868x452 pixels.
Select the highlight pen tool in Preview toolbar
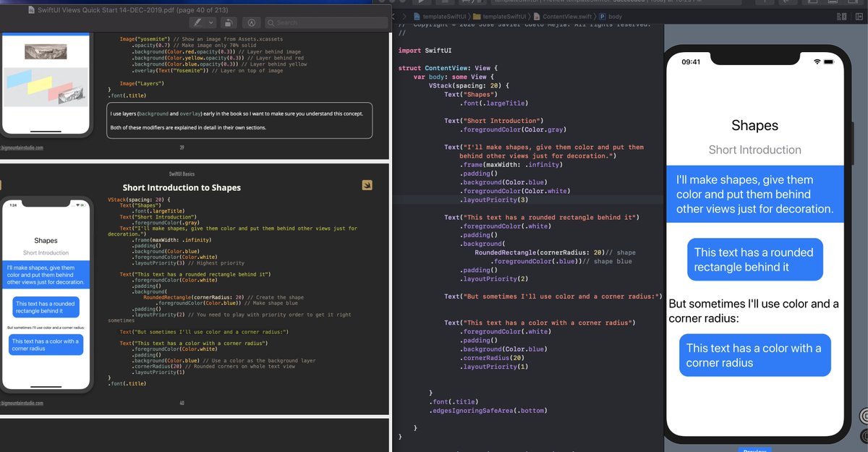point(198,22)
